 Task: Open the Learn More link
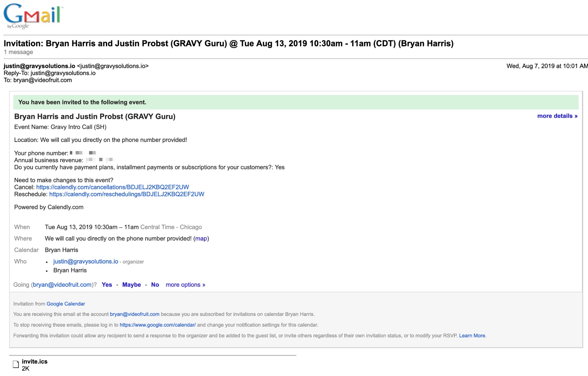pos(472,336)
